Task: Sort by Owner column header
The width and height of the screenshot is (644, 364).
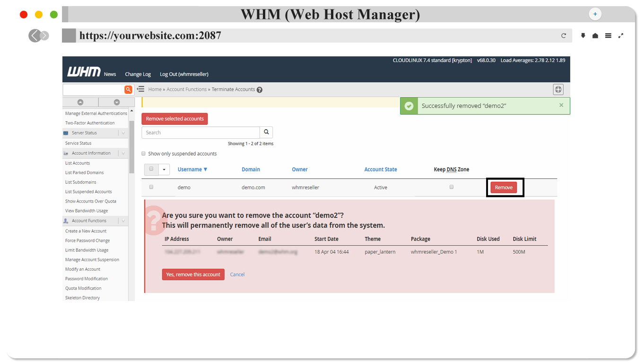Action: 300,169
